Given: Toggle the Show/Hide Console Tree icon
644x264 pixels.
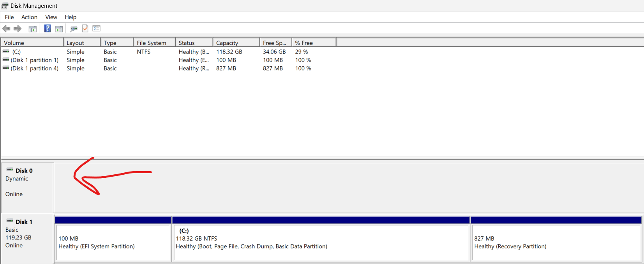Looking at the screenshot, I should 33,29.
